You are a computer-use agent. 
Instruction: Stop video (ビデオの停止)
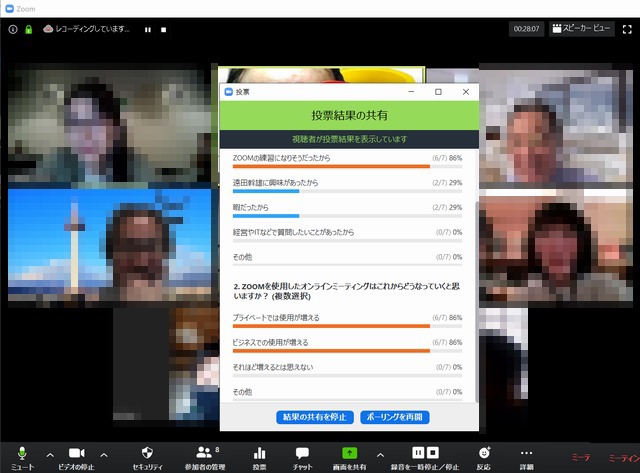(x=76, y=457)
